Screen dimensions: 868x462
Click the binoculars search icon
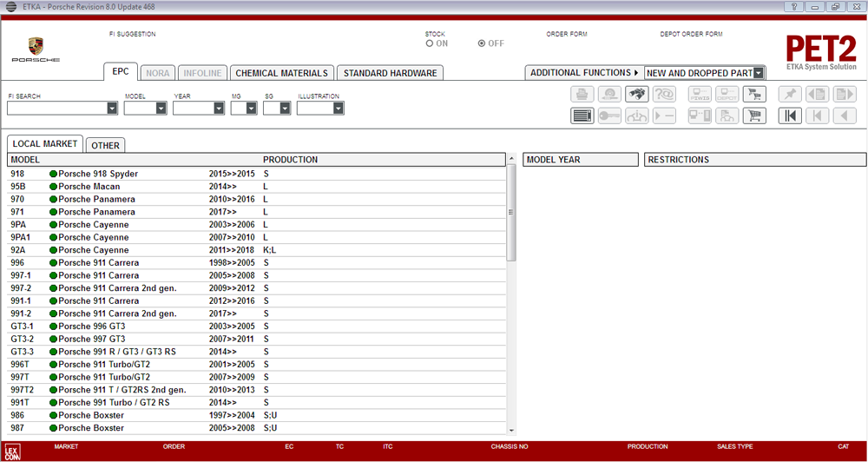point(636,94)
